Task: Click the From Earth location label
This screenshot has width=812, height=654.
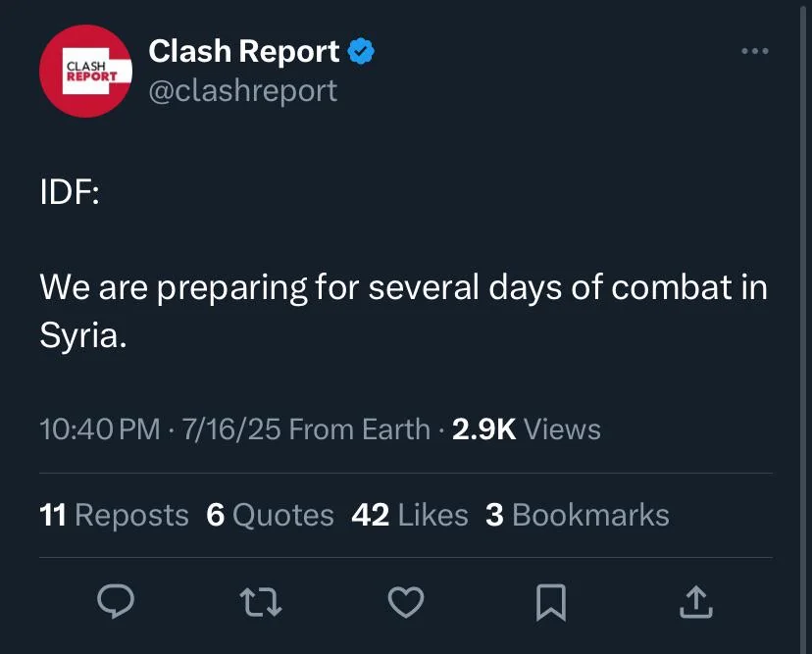Action: coord(359,429)
